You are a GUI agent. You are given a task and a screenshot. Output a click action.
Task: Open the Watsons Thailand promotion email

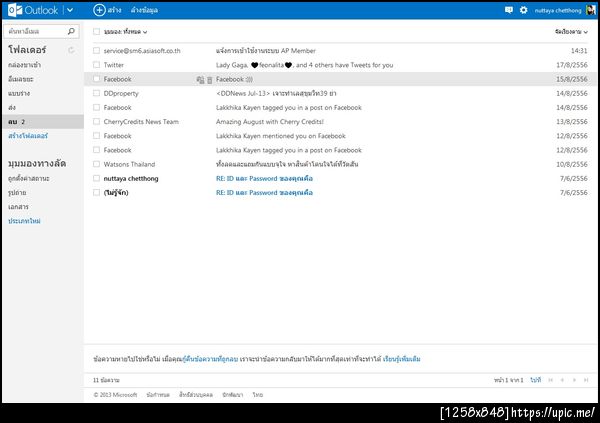click(287, 164)
